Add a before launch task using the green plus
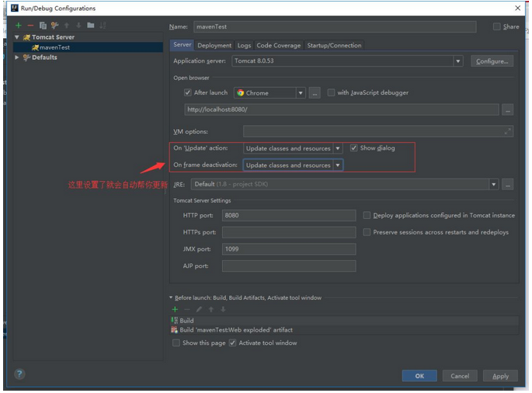The image size is (532, 393). click(175, 310)
